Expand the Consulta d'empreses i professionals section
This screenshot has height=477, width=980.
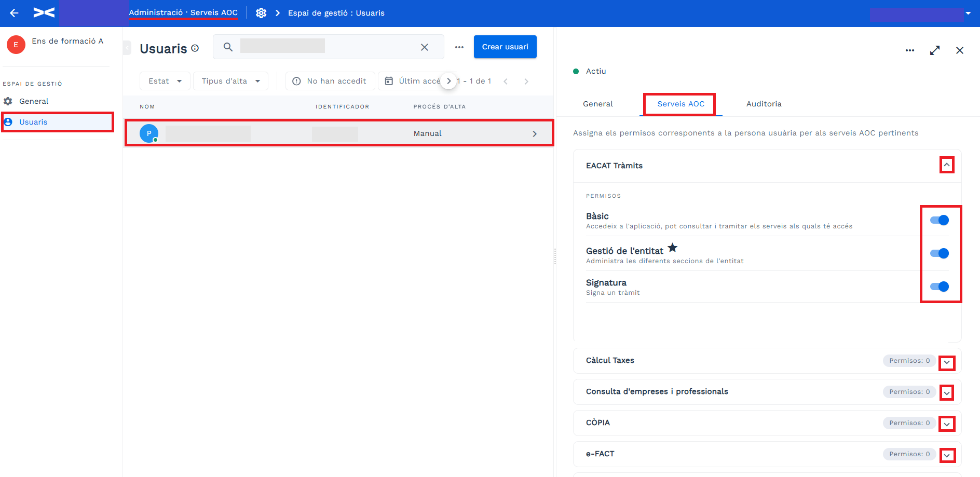pyautogui.click(x=947, y=393)
